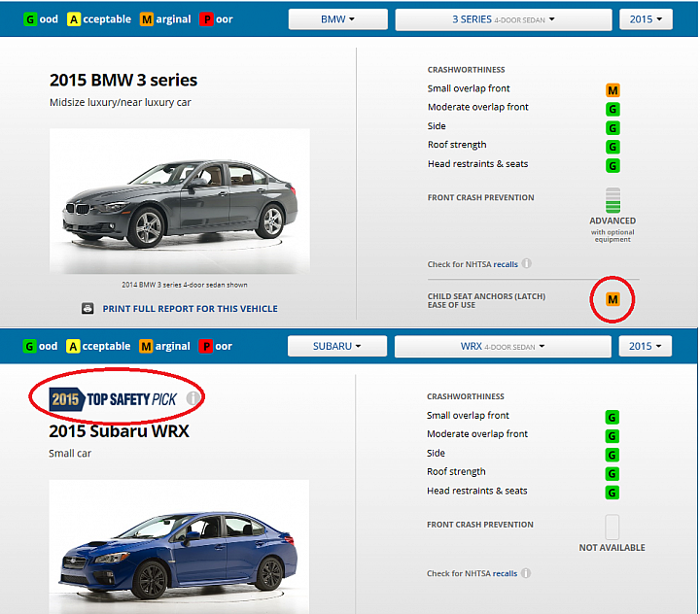Click BMW Small overlap front Marginal rating icon
This screenshot has width=700, height=614.
click(612, 90)
